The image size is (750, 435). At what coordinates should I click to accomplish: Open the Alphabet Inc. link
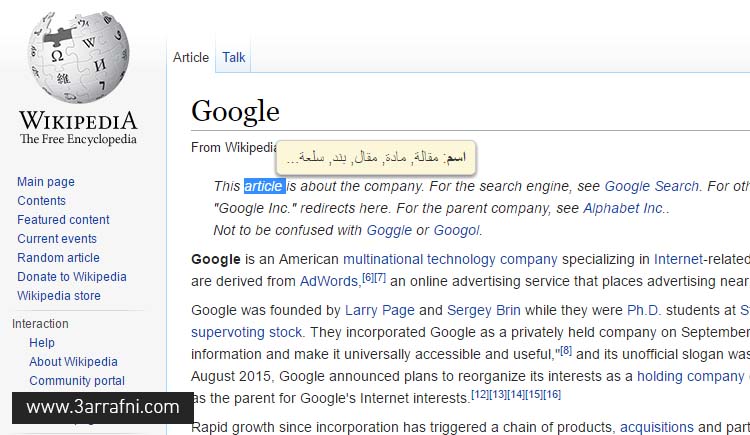623,208
